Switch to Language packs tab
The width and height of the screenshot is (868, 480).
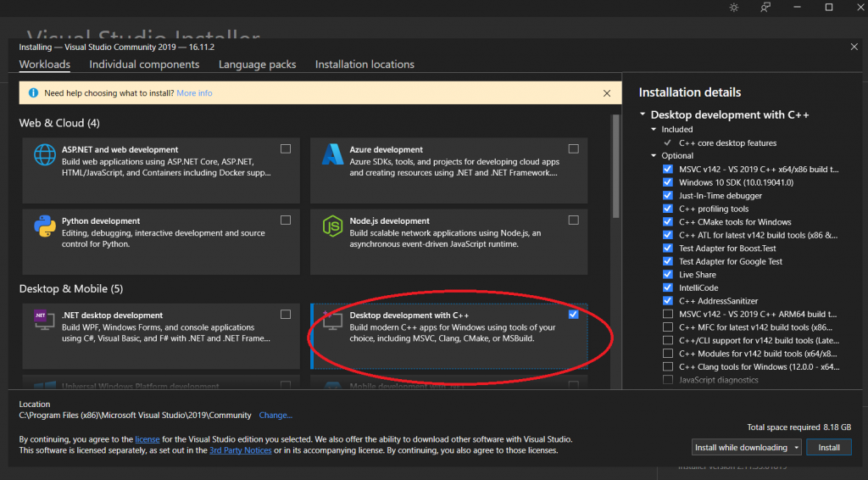click(x=257, y=64)
